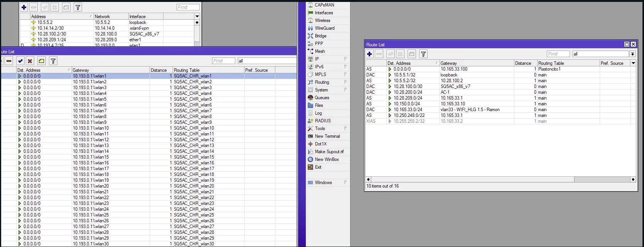The width and height of the screenshot is (644, 247).
Task: Click the Dot1X icon in sidebar
Action: pyautogui.click(x=310, y=144)
